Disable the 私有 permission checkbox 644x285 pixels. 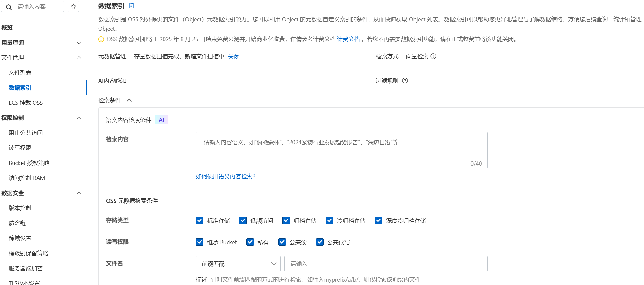coord(250,242)
